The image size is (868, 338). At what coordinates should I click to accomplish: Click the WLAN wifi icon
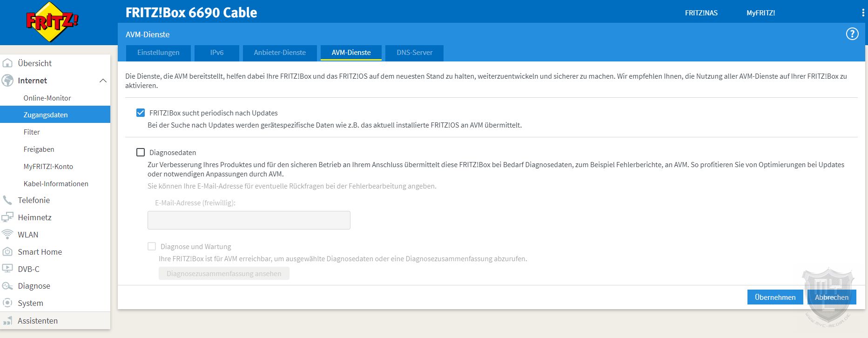7,235
